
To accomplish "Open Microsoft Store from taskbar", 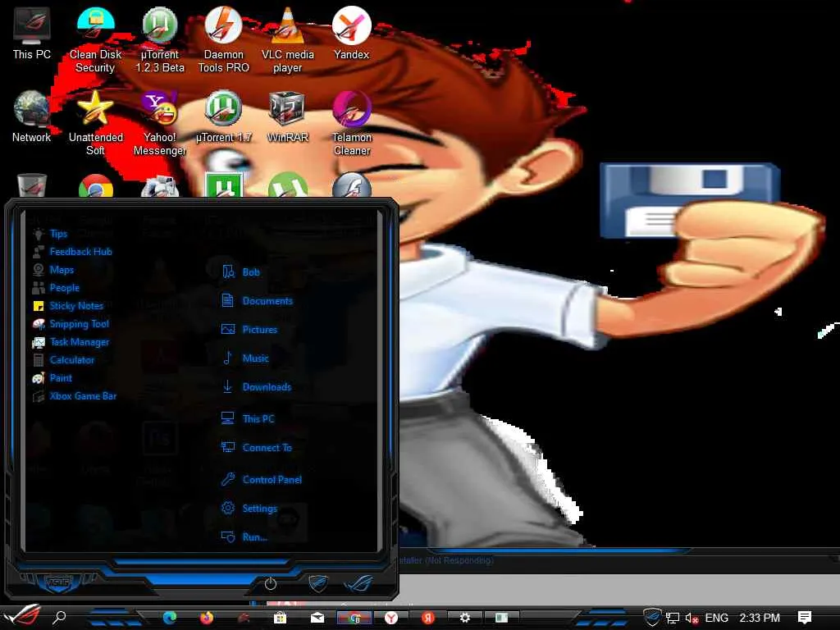I will pyautogui.click(x=280, y=619).
